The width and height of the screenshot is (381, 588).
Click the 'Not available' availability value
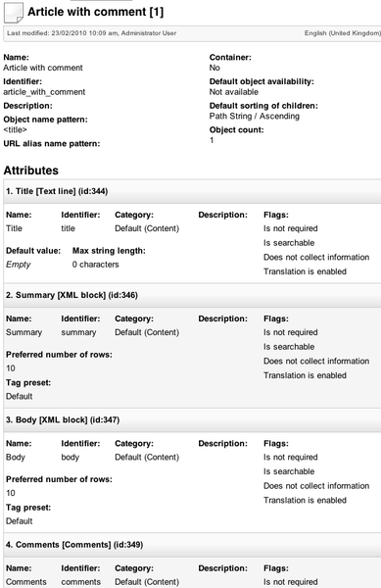[x=234, y=92]
